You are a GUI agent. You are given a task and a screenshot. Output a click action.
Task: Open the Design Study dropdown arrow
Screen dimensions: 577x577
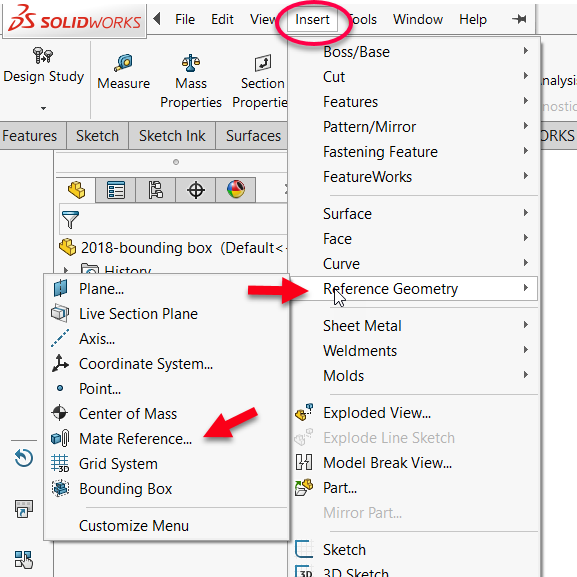pos(43,108)
